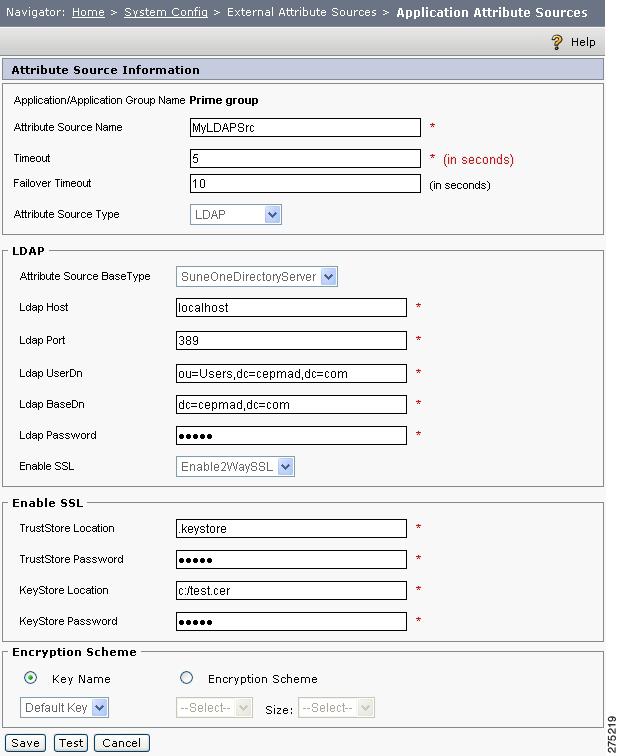
Task: Select the Encryption Scheme radio button
Action: click(187, 678)
